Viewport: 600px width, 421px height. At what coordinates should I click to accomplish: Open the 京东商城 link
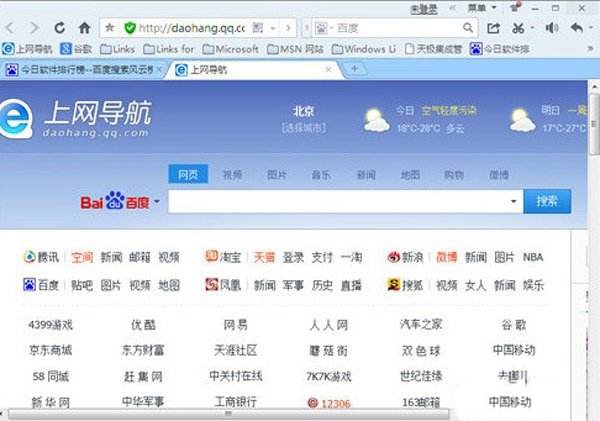[x=51, y=350]
